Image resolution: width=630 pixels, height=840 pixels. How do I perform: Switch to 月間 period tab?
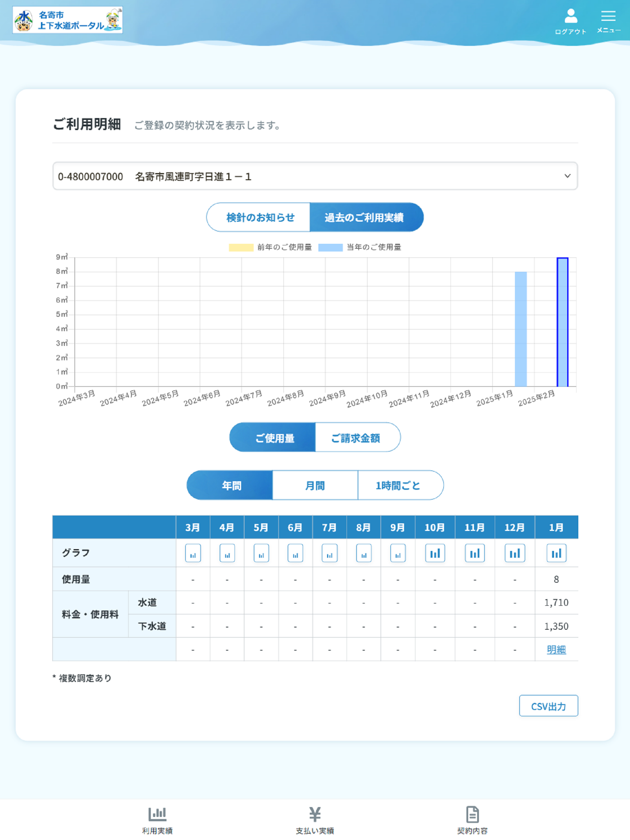pos(315,485)
